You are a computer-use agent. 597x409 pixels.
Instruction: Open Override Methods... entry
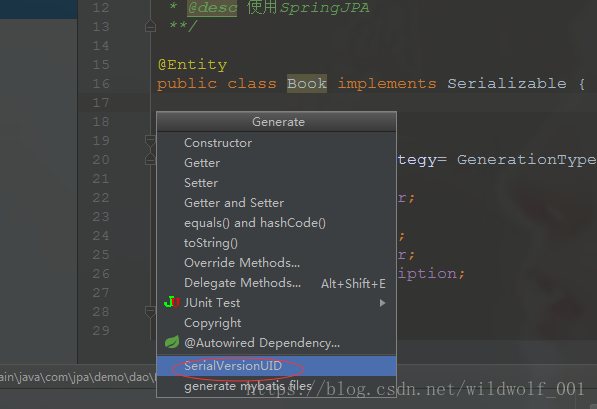pos(276,263)
